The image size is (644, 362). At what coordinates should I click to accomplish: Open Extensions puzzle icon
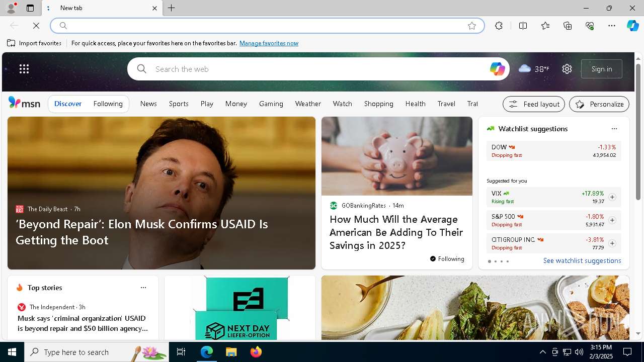499,26
